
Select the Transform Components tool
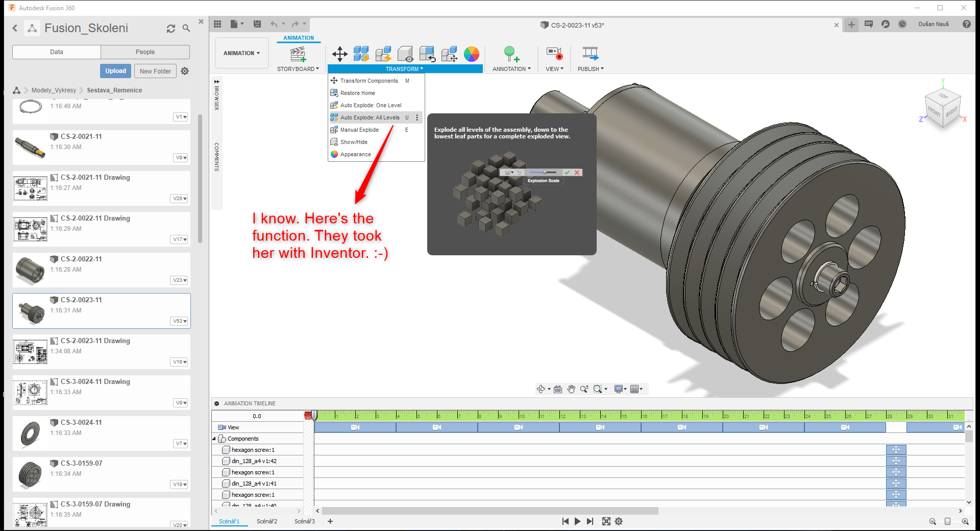click(x=370, y=81)
